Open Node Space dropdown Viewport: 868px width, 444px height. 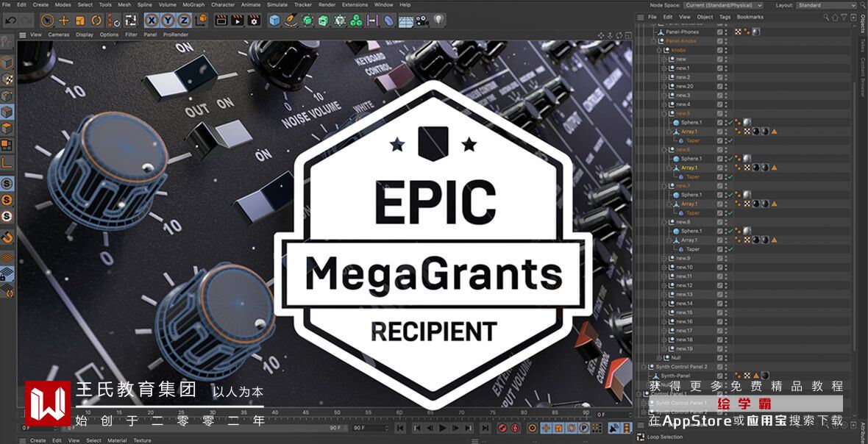[723, 5]
